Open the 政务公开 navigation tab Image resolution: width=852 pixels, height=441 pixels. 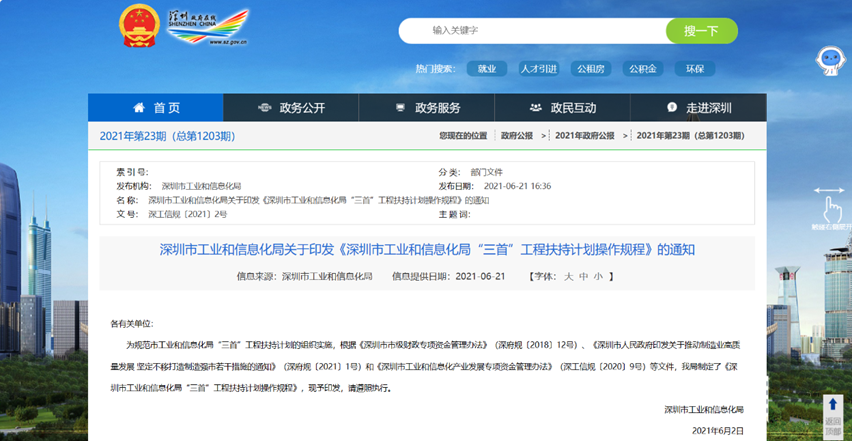click(291, 108)
